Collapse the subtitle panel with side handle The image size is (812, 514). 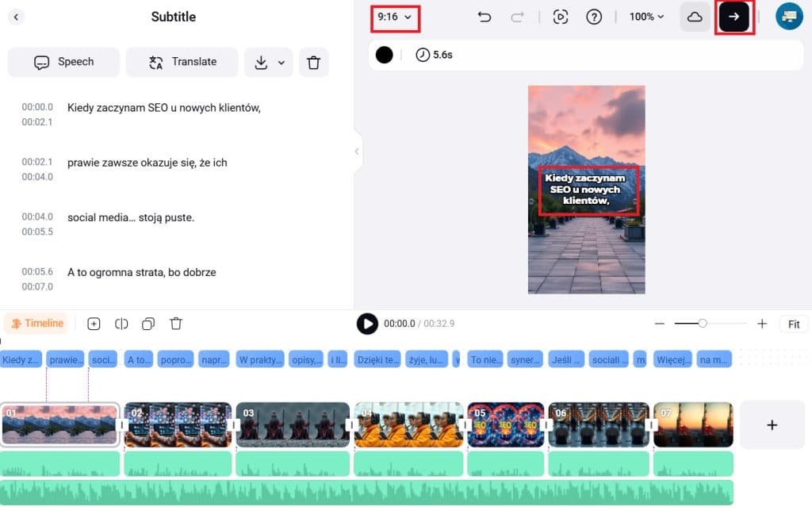[x=357, y=151]
